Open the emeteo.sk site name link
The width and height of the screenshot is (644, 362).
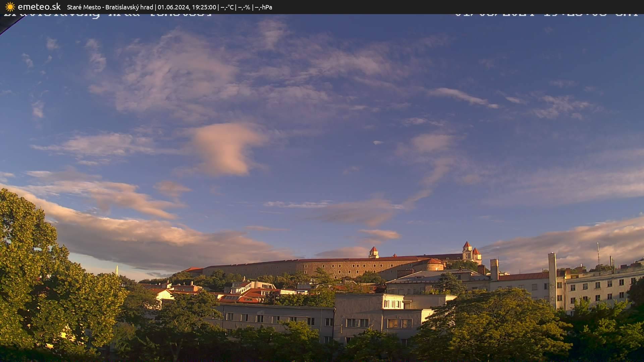pos(39,7)
